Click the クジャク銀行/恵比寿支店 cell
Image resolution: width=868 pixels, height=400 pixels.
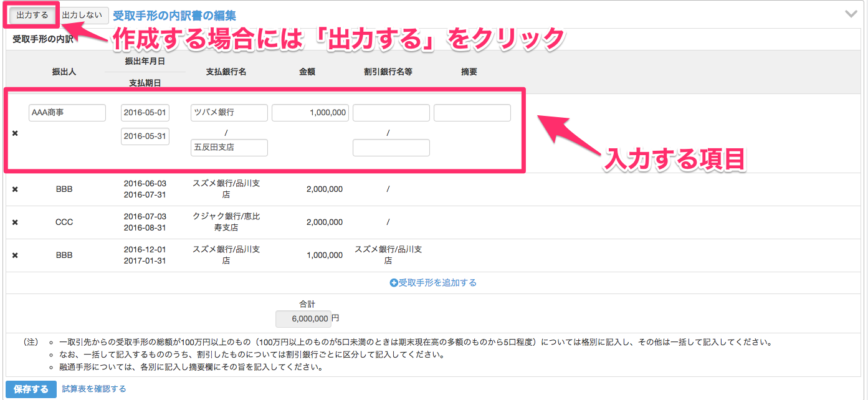pos(226,222)
